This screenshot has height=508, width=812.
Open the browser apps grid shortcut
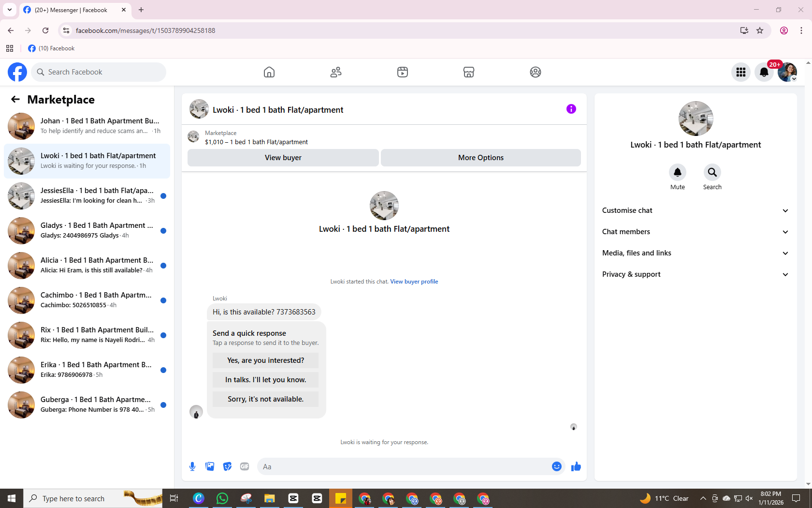pos(10,48)
